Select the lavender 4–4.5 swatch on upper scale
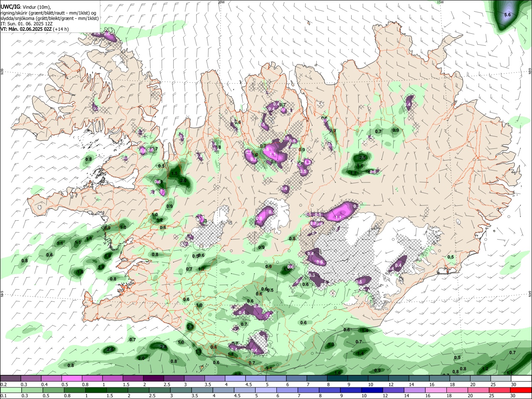Screen dimensions: 532x399 click(x=235, y=379)
